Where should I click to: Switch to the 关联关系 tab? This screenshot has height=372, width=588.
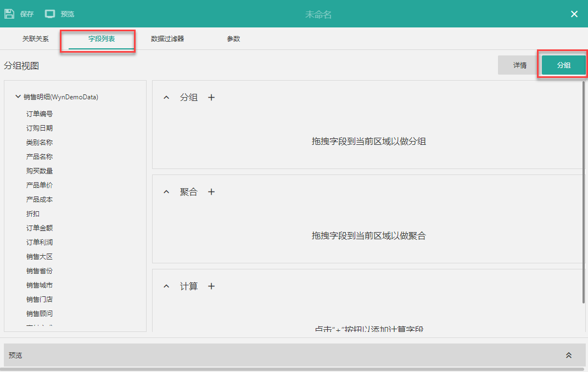point(35,39)
